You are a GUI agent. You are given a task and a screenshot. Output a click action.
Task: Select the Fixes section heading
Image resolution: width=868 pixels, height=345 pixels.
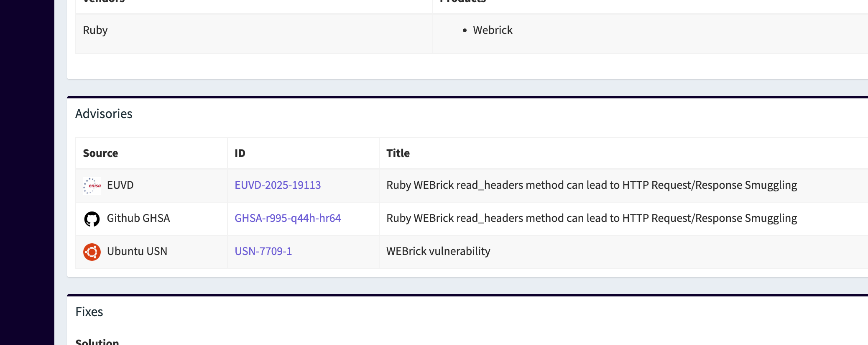(89, 312)
